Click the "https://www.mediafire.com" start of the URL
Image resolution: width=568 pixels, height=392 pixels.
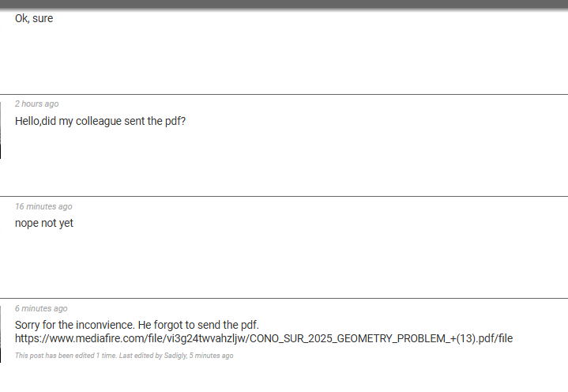pyautogui.click(x=80, y=338)
